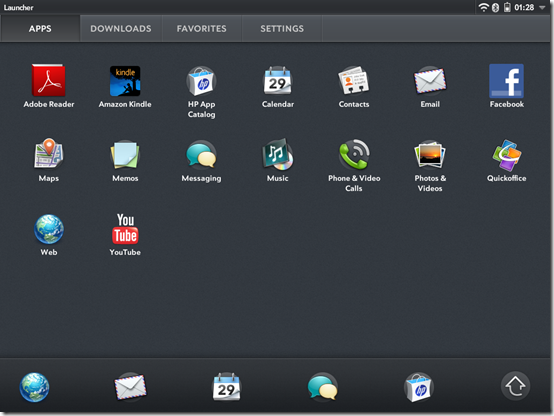Tap the envelope Email icon in the dock
554x416 pixels.
130,387
